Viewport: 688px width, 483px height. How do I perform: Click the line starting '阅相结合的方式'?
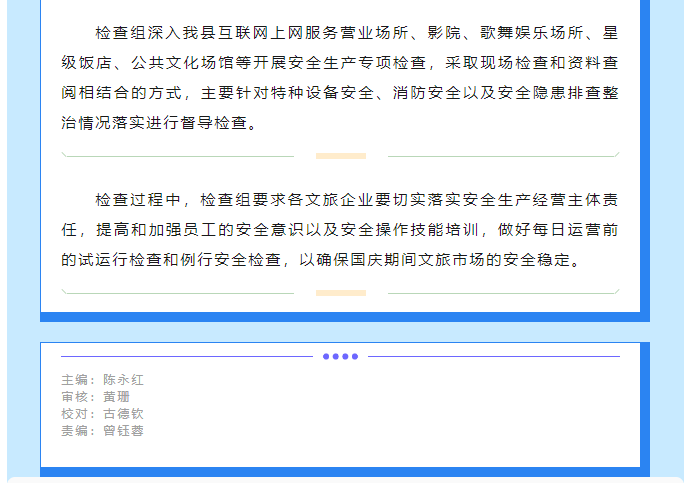[x=340, y=93]
